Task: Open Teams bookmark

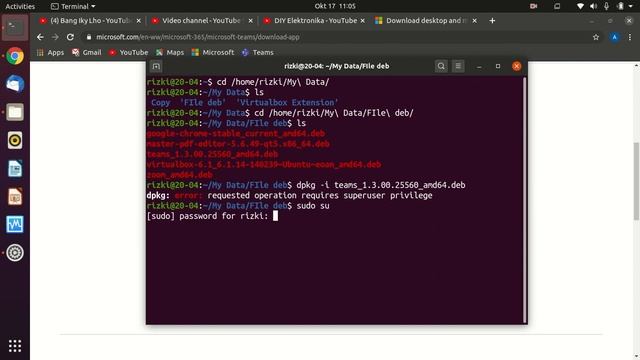Action: (x=258, y=52)
